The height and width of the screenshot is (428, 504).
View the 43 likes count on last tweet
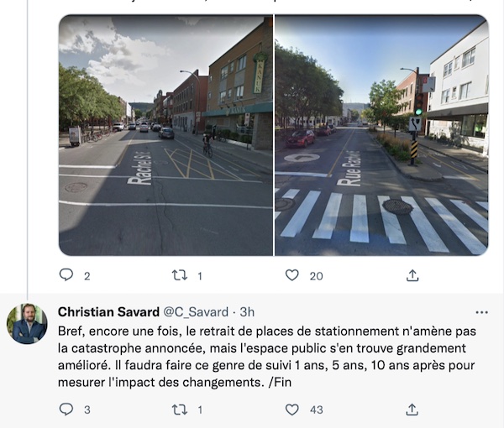317,410
